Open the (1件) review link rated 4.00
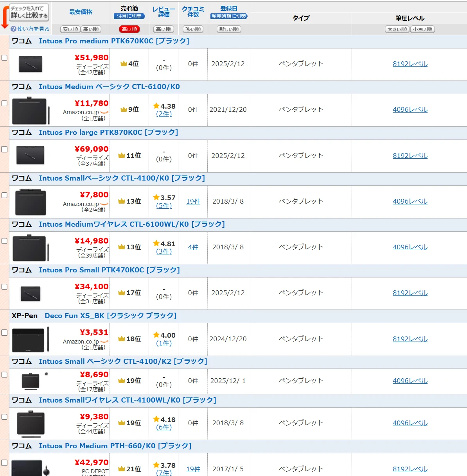The width and height of the screenshot is (467, 476). click(x=164, y=343)
